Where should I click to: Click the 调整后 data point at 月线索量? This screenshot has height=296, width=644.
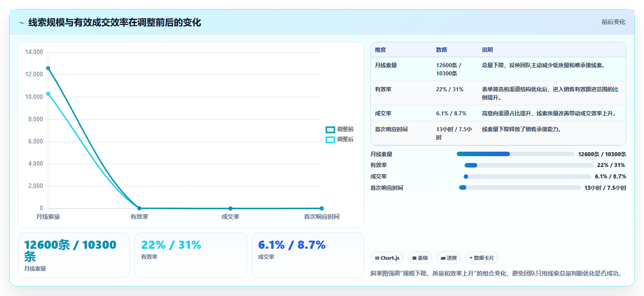pos(48,94)
